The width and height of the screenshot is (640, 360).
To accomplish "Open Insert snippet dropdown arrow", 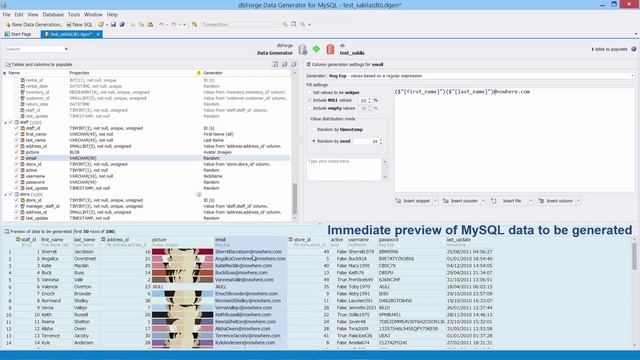I will pos(435,201).
